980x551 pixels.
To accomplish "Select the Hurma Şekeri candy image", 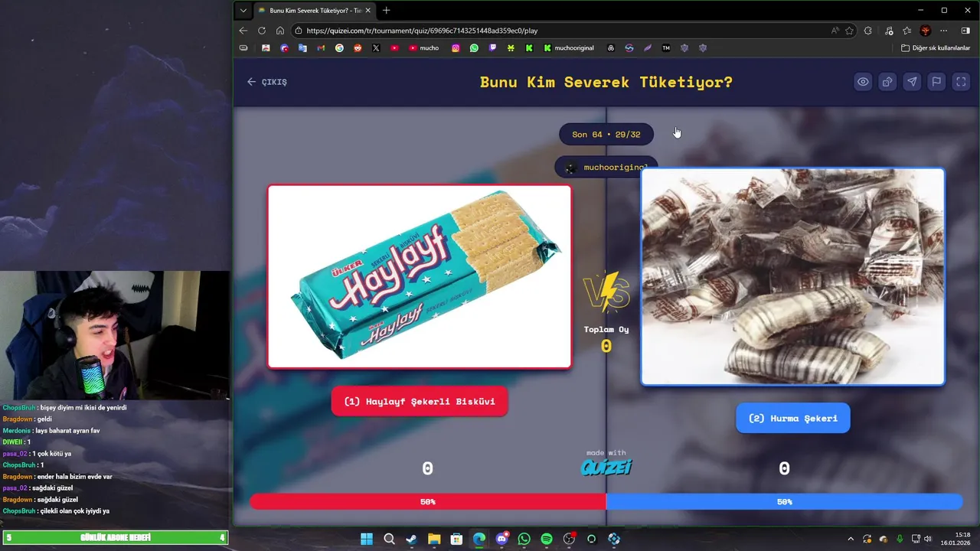I will (x=793, y=276).
